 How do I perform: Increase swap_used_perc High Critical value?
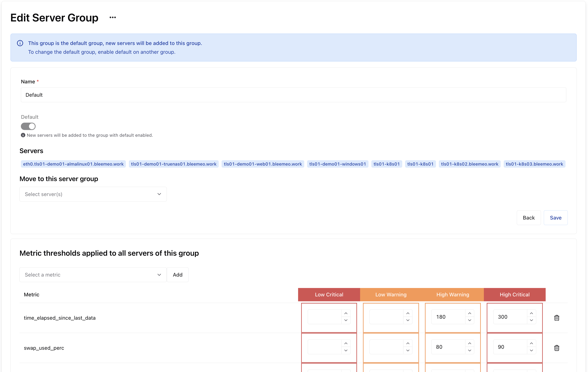[x=531, y=343]
